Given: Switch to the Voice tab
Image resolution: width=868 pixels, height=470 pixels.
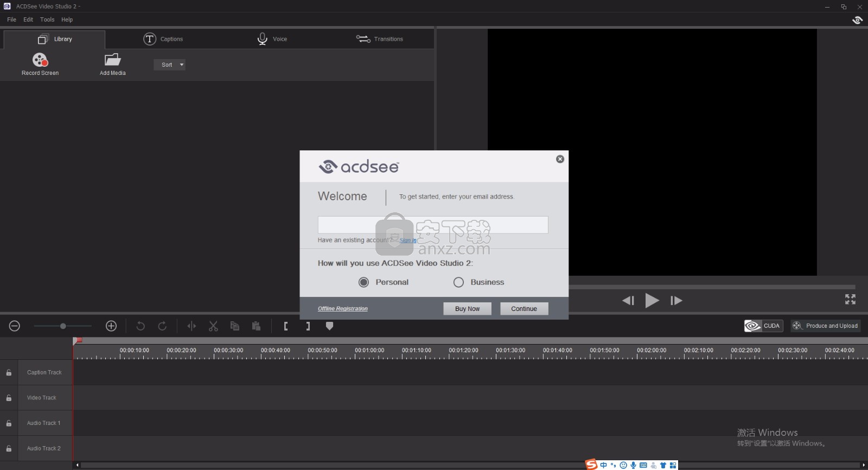Looking at the screenshot, I should pyautogui.click(x=272, y=39).
